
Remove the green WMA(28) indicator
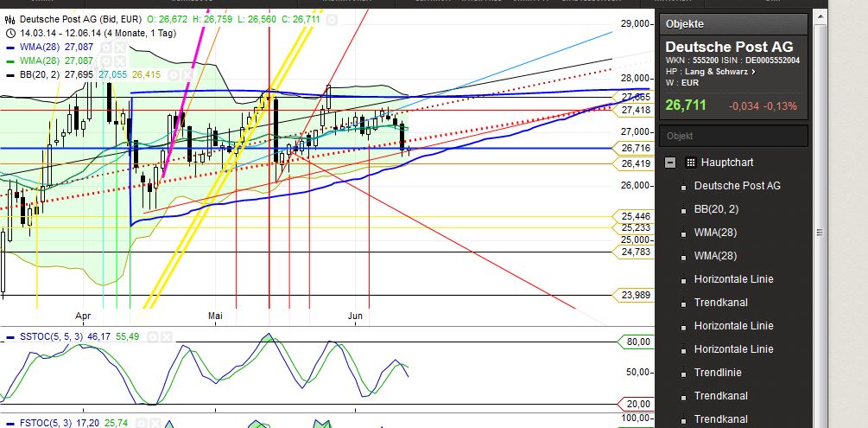click(120, 61)
